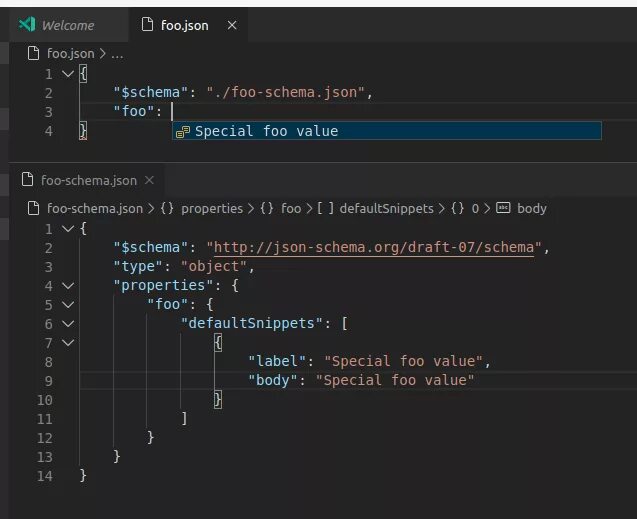Click string icon before body breadcrumb
Image resolution: width=637 pixels, height=519 pixels.
coord(503,208)
